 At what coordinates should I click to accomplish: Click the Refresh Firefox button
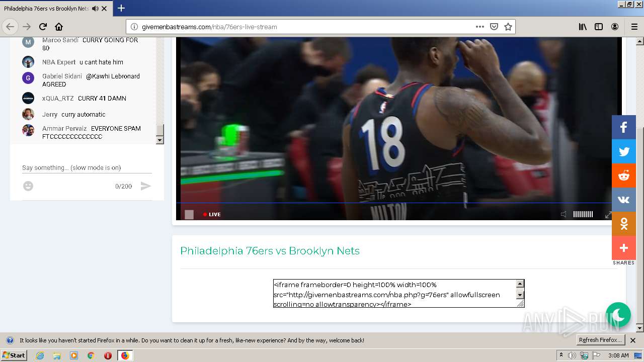[600, 340]
